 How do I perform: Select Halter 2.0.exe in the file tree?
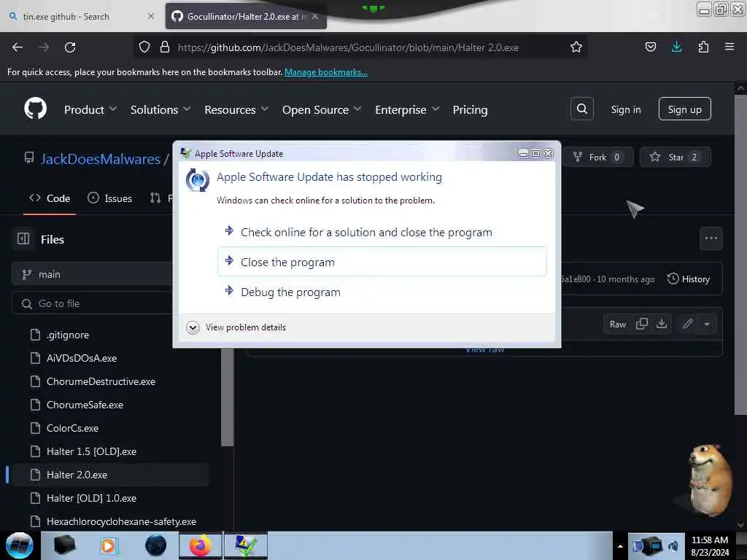[111, 475]
